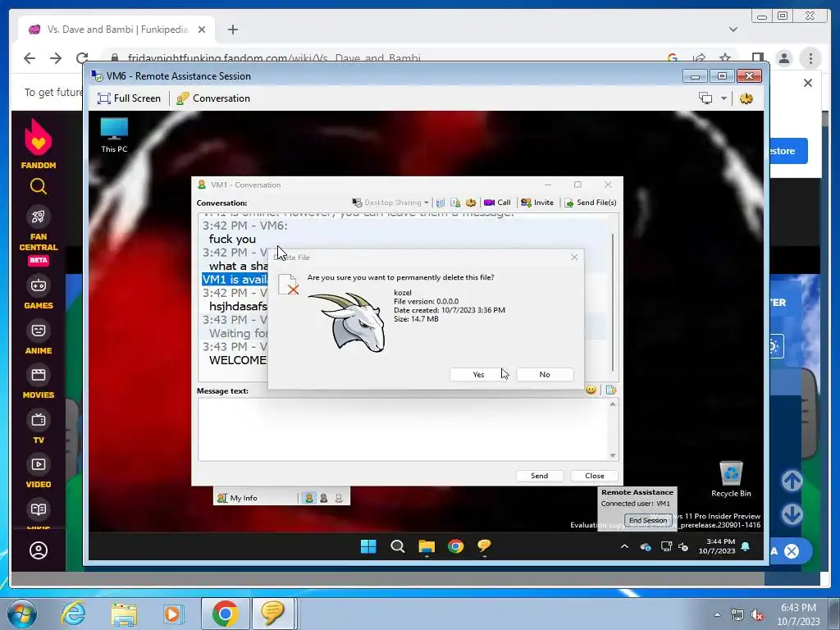Open remote Windows 11 Start menu
840x630 pixels.
tap(368, 546)
